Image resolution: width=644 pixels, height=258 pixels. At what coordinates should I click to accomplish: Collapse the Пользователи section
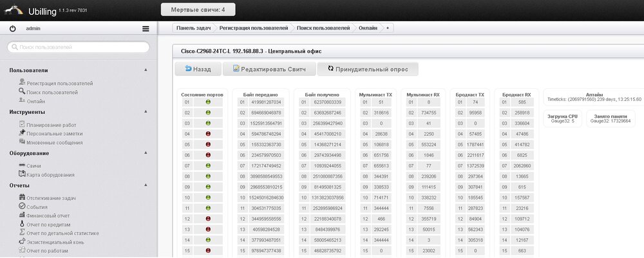(146, 70)
